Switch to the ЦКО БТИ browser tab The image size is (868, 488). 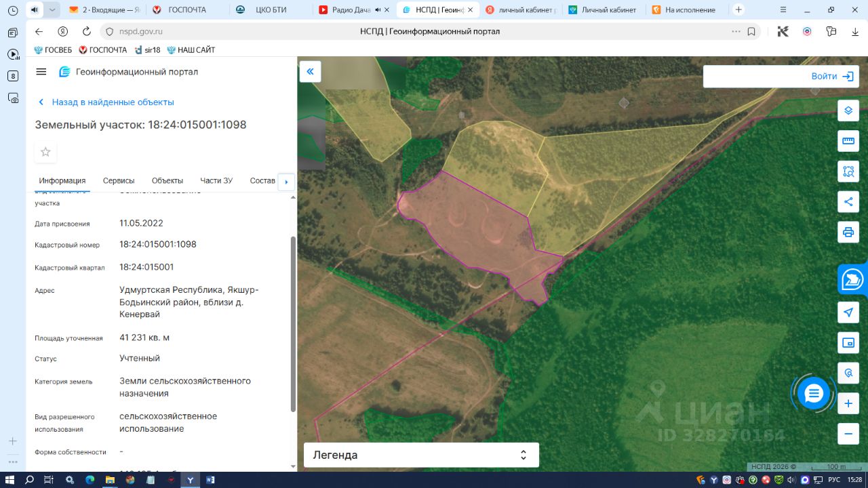(x=270, y=10)
